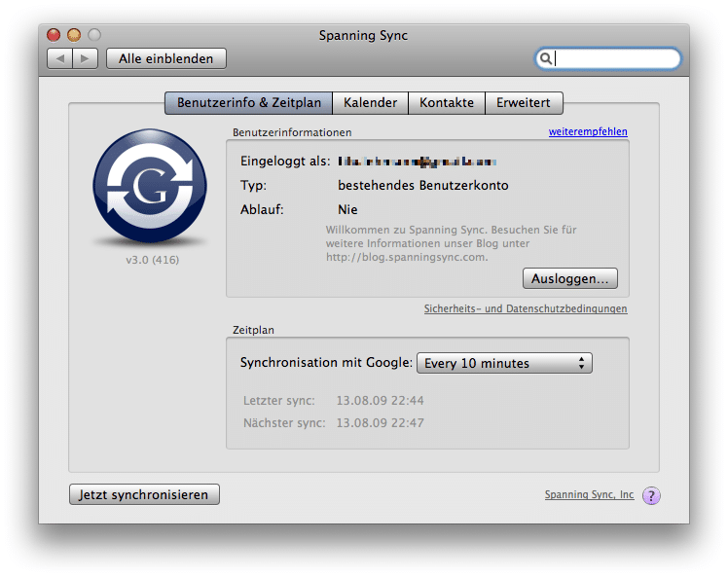Click the Spanning Sync logo icon
The height and width of the screenshot is (577, 728).
point(150,186)
